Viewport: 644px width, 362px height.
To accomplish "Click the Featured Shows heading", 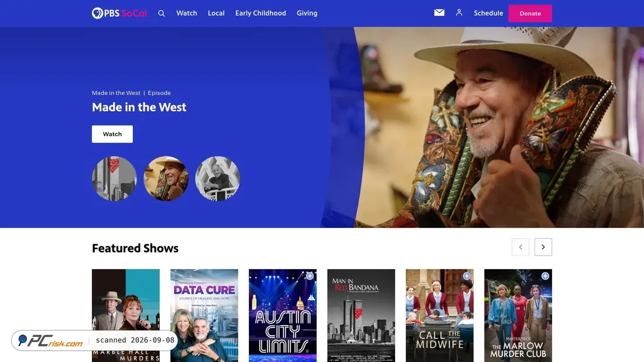I will point(135,249).
